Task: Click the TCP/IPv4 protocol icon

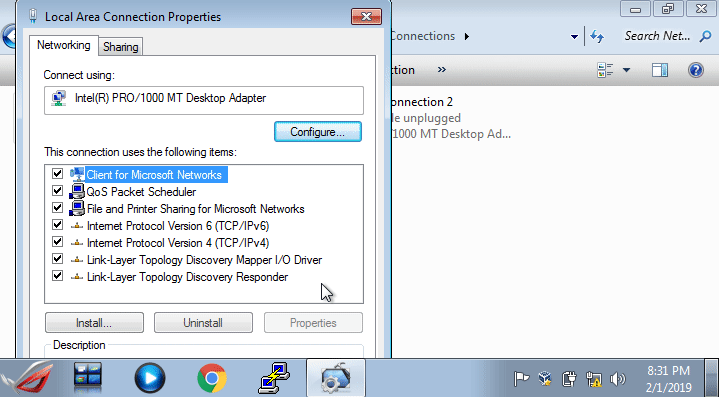Action: pyautogui.click(x=77, y=243)
